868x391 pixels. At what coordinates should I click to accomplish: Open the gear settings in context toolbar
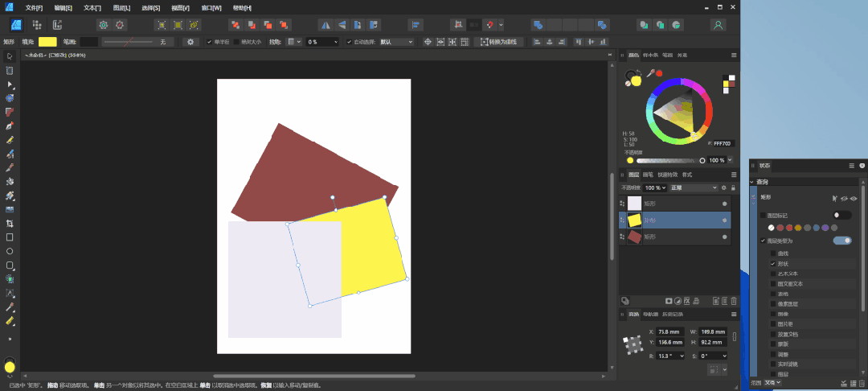(191, 42)
